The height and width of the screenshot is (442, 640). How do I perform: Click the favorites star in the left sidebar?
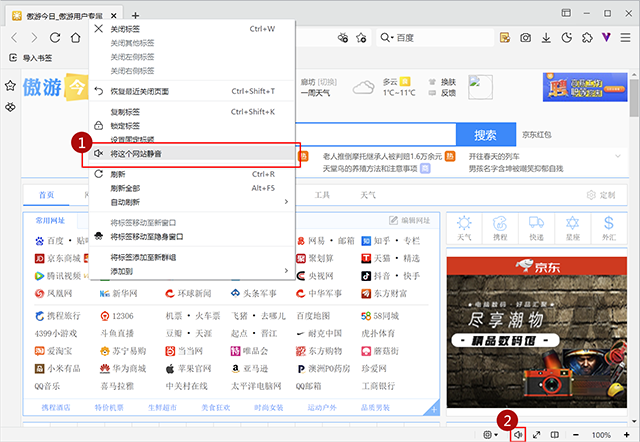click(x=10, y=86)
